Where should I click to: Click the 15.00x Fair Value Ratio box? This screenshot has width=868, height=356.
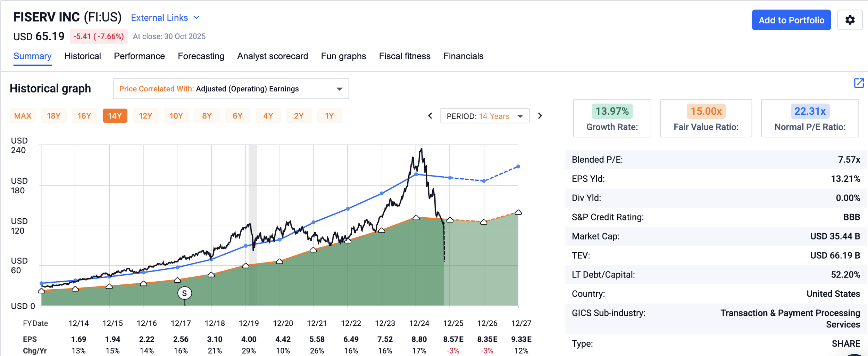click(x=706, y=118)
